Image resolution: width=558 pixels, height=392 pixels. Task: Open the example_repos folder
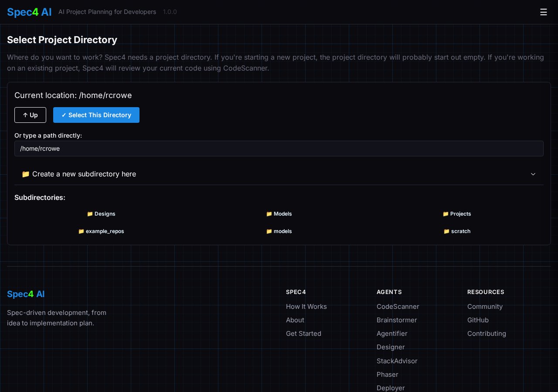coord(101,231)
